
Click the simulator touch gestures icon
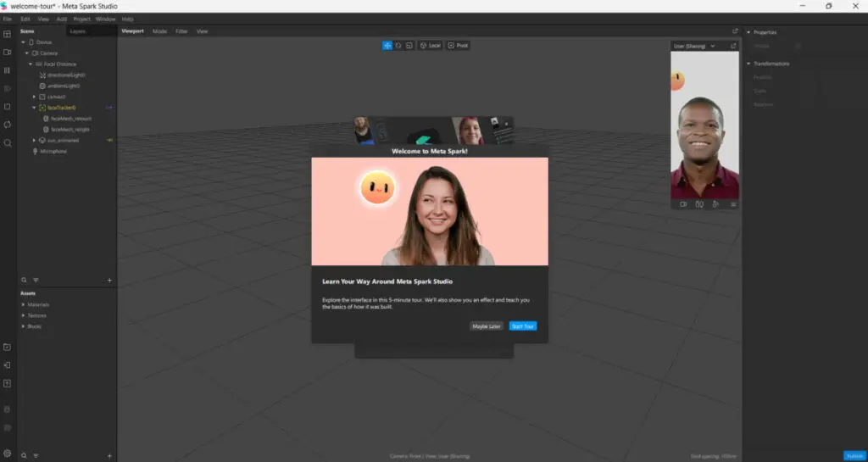[x=715, y=204]
